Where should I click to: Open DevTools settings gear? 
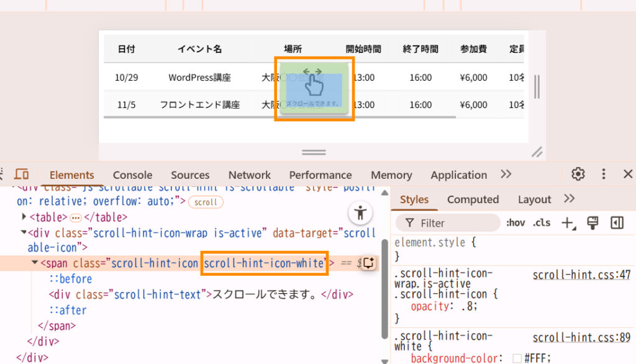point(578,174)
